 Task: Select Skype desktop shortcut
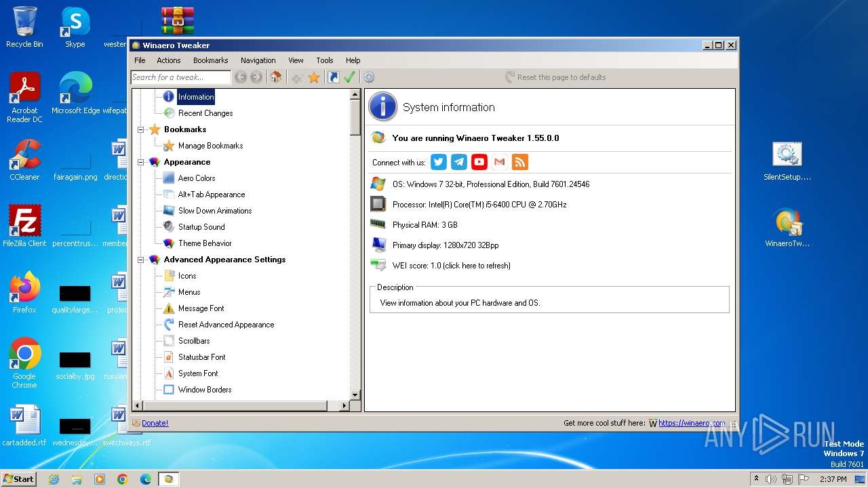click(x=75, y=26)
